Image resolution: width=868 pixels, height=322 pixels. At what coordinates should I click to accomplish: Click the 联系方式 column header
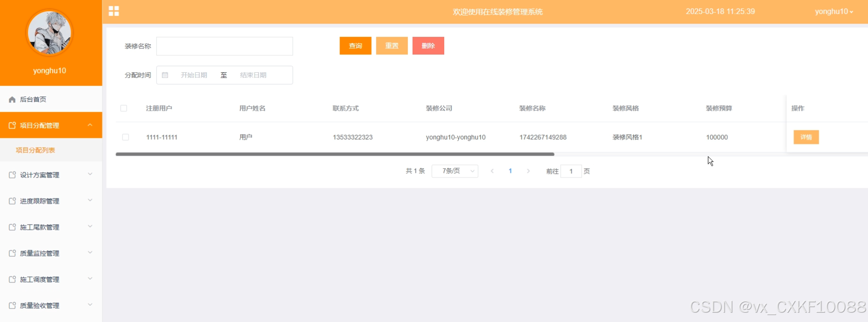[x=346, y=108]
